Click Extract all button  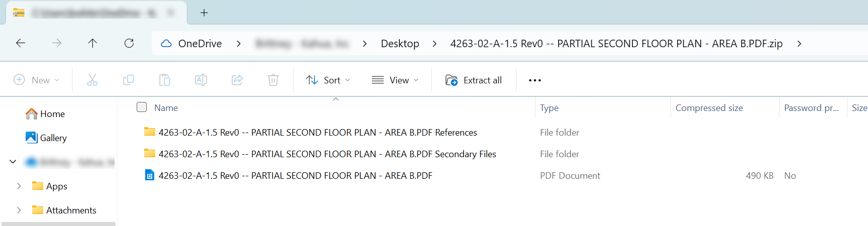point(474,80)
